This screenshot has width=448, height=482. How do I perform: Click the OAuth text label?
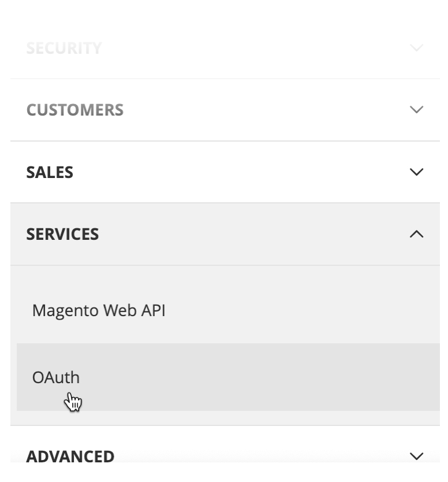(56, 377)
